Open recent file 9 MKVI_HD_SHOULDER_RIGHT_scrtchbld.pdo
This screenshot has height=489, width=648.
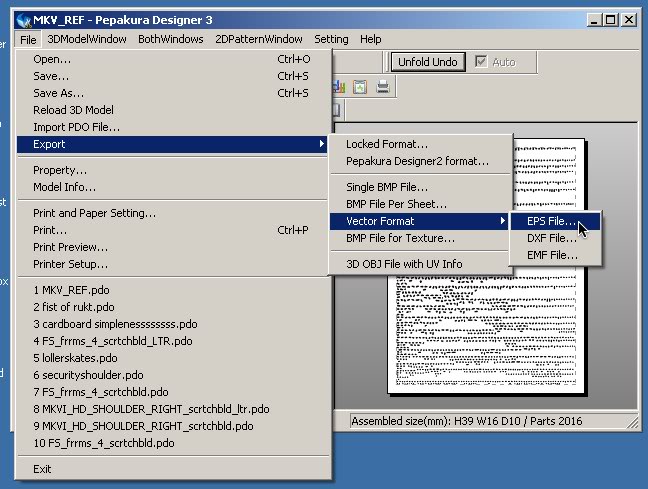(172, 426)
